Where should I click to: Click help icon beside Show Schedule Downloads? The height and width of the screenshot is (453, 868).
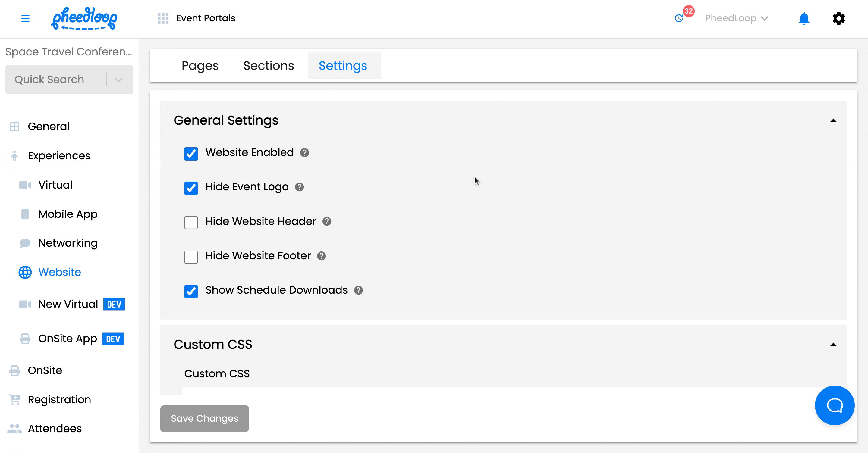click(x=359, y=290)
